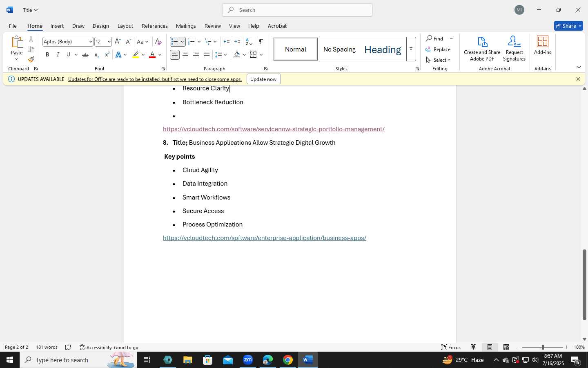Image resolution: width=588 pixels, height=368 pixels.
Task: Click the Replace button
Action: pyautogui.click(x=438, y=49)
